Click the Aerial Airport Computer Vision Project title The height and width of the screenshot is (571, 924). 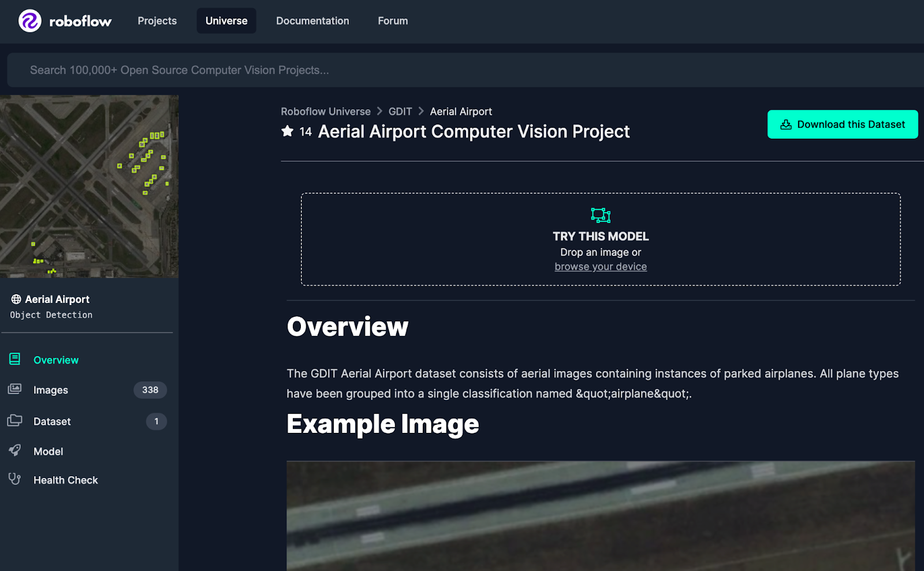coord(474,132)
